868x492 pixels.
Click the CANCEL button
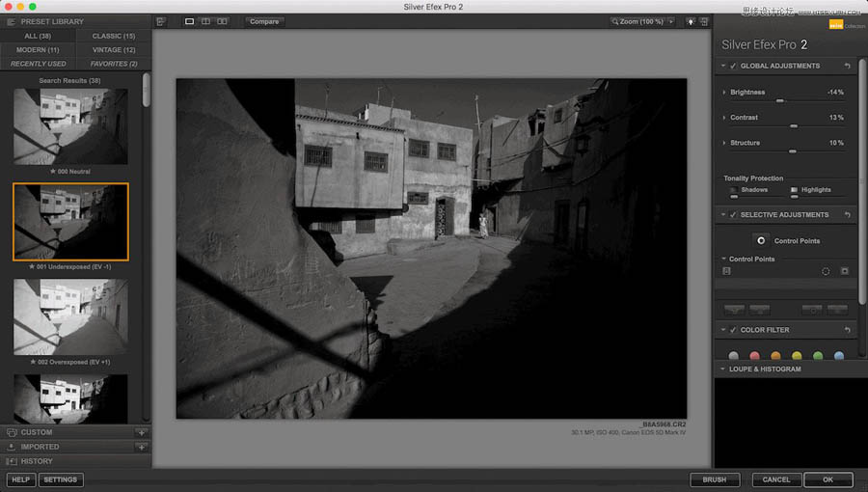(x=776, y=479)
